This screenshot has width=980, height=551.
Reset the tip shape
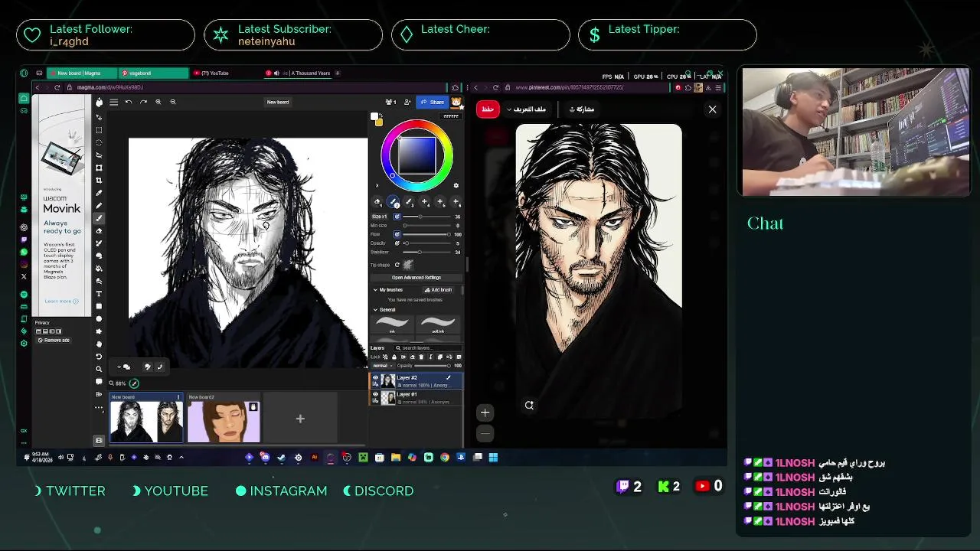[x=397, y=265]
